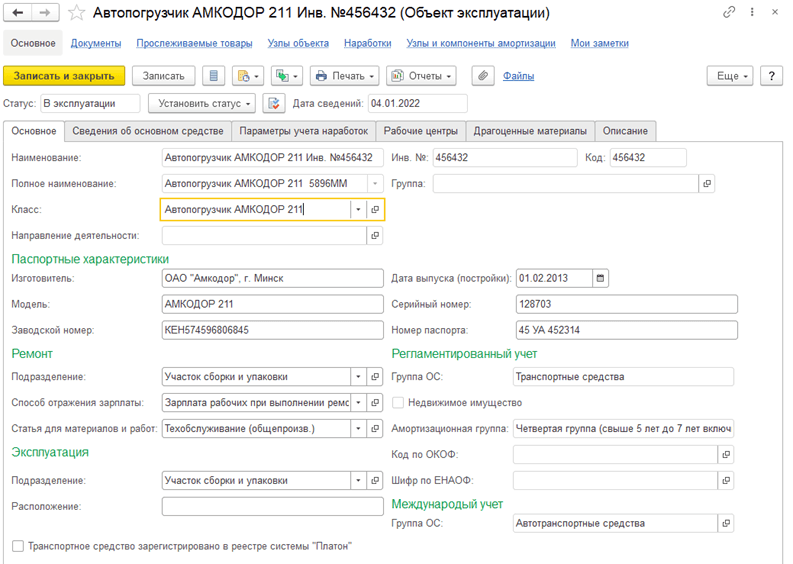
Task: Click the Модель field
Action: click(273, 304)
